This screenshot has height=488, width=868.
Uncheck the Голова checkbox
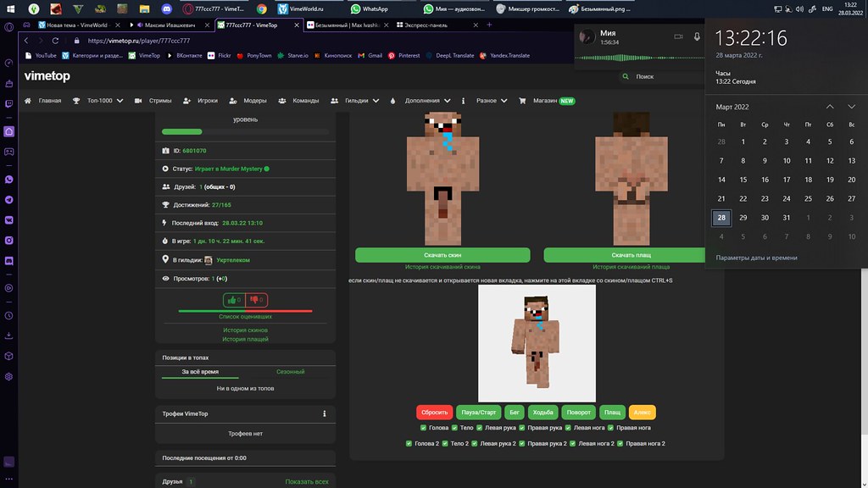pyautogui.click(x=423, y=428)
